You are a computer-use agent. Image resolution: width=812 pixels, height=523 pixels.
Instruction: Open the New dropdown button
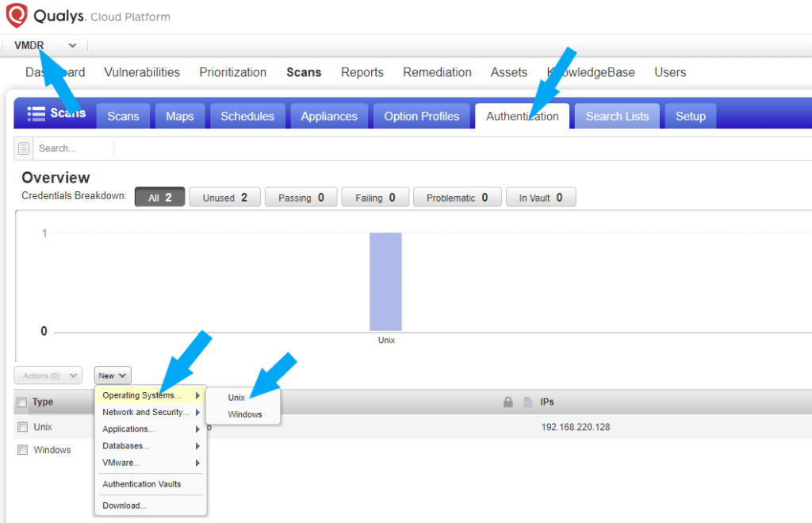point(113,375)
